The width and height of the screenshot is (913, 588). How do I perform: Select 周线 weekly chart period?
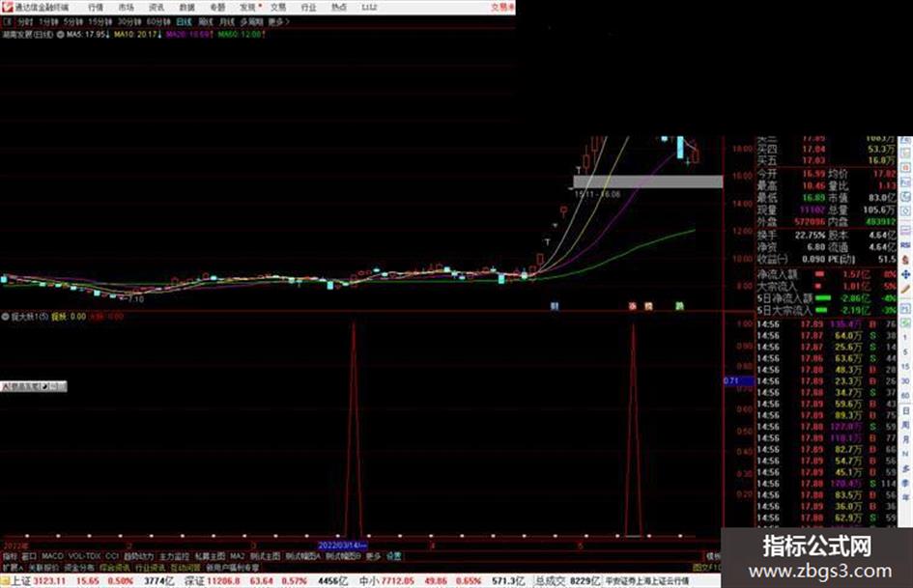click(206, 21)
